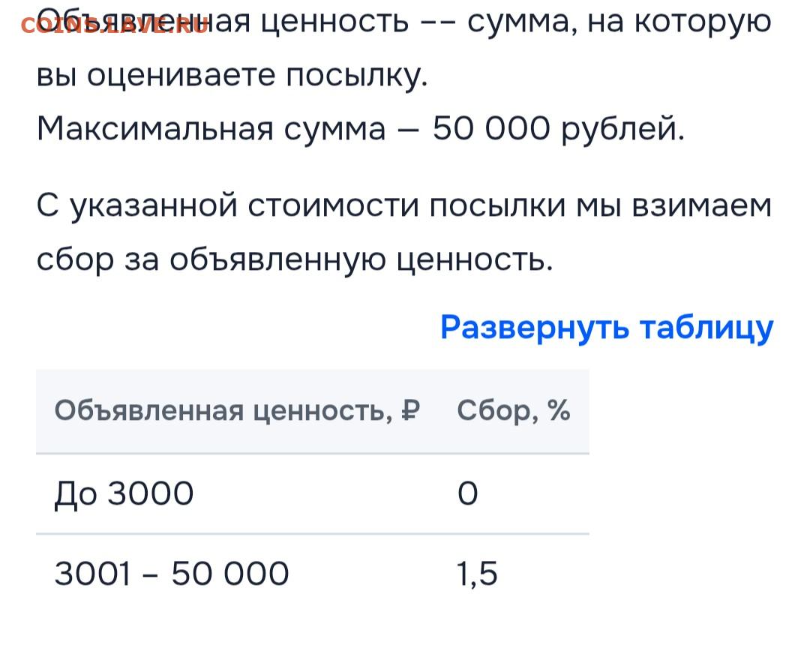
Task: Click the line "сбор за объявленную ценность."
Action: click(x=294, y=259)
